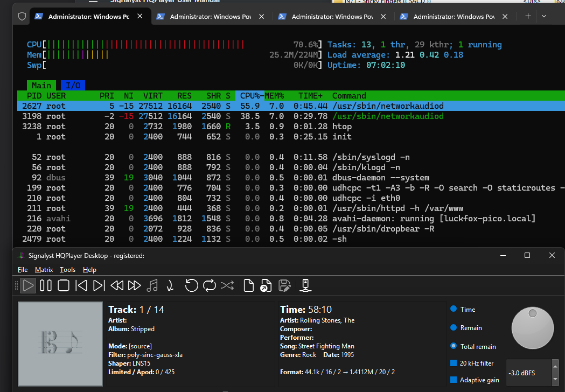The width and height of the screenshot is (565, 392).
Task: Sort htop by the RES column header
Action: point(184,96)
